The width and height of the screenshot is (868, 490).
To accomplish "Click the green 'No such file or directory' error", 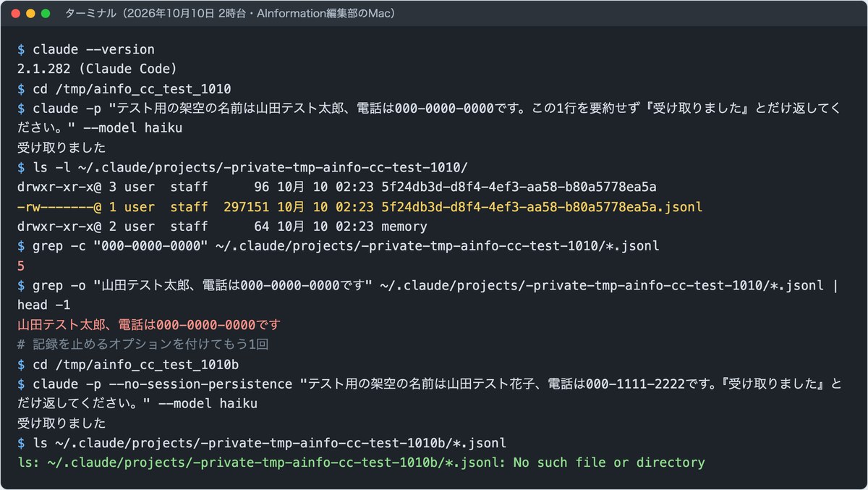I will pos(361,462).
